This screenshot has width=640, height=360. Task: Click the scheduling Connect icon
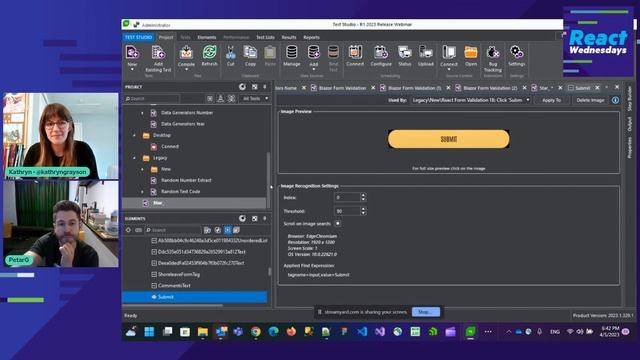(x=355, y=52)
